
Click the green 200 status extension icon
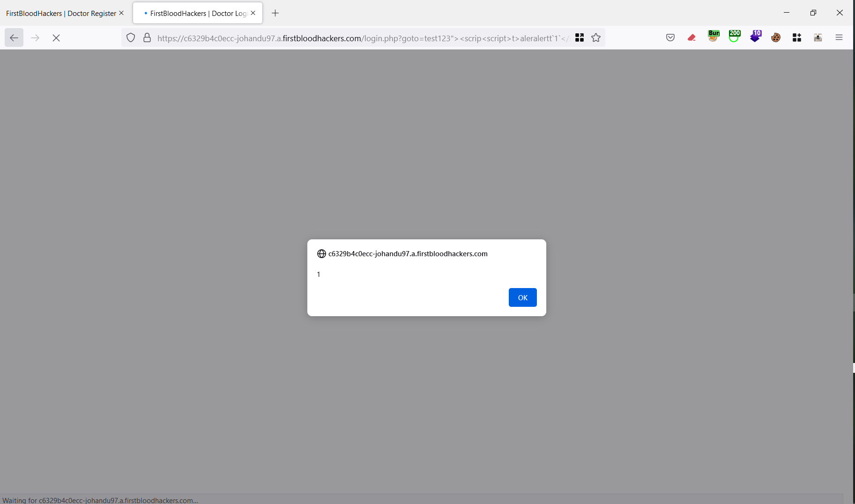[x=735, y=37]
